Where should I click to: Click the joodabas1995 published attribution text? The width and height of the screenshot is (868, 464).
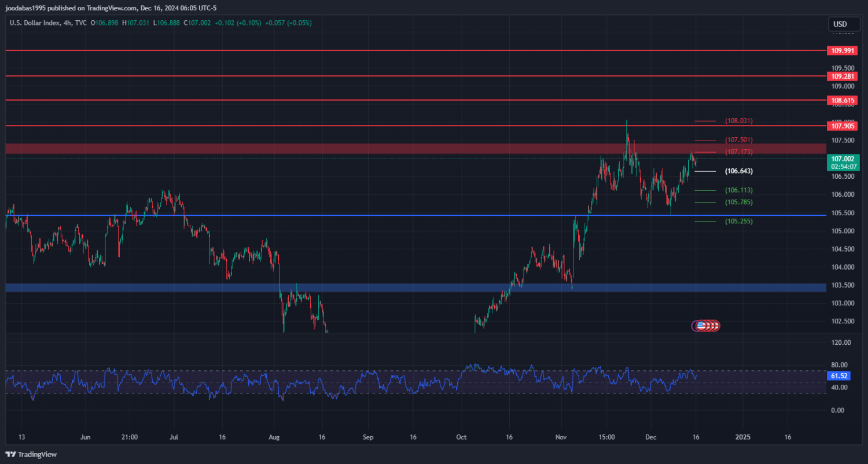[x=110, y=8]
